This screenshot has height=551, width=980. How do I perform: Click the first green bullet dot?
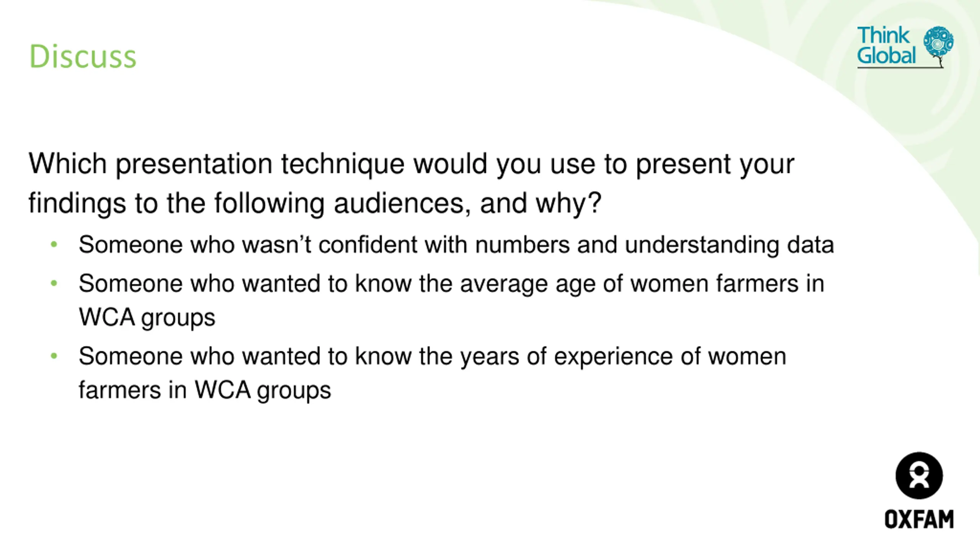(x=54, y=244)
